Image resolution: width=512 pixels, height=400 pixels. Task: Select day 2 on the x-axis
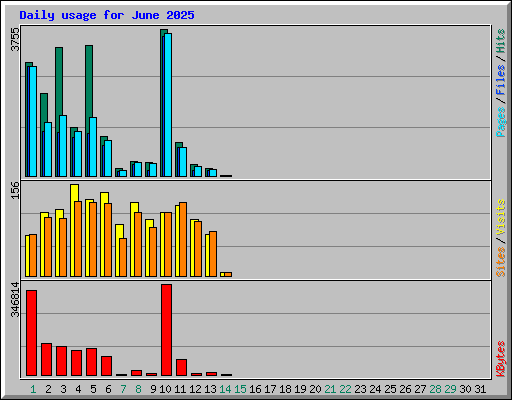48,389
